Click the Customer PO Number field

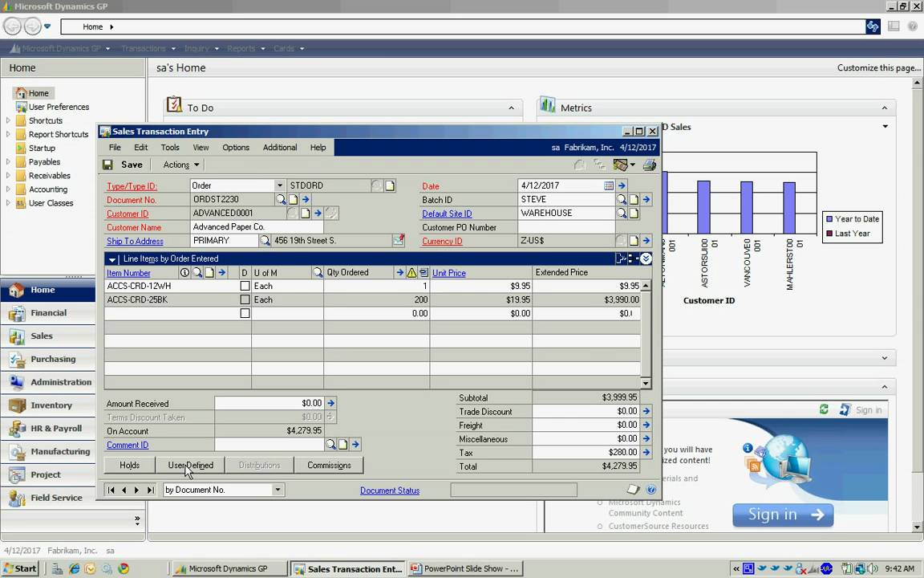click(566, 227)
